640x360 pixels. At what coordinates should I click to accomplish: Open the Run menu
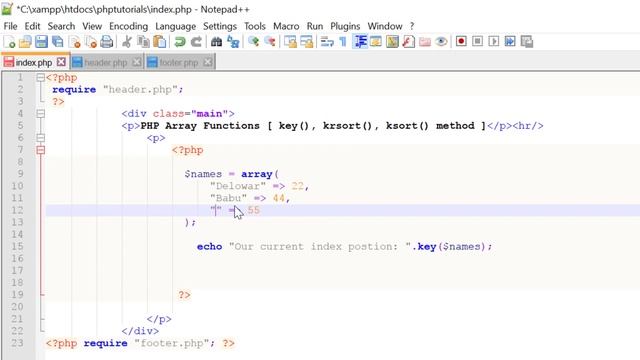pyautogui.click(x=315, y=26)
